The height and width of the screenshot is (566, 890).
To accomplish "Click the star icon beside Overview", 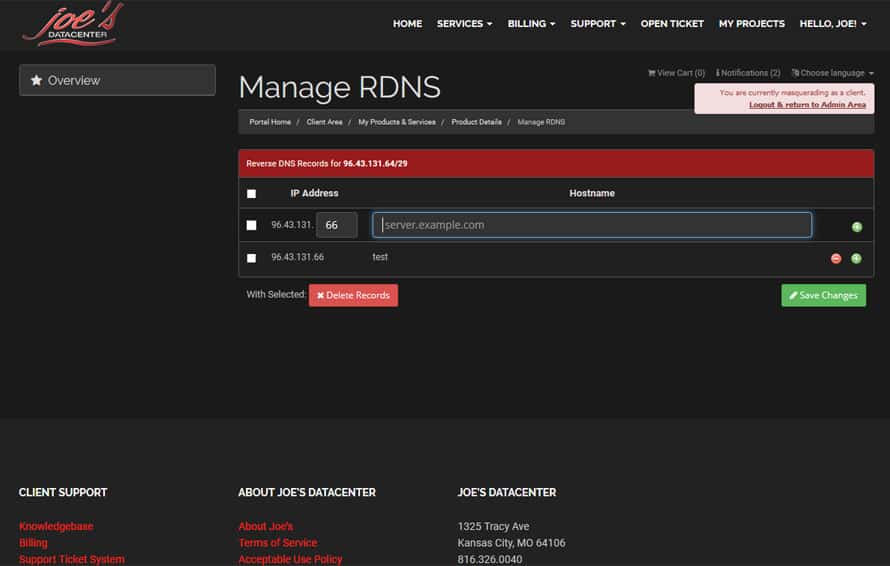I will (36, 80).
